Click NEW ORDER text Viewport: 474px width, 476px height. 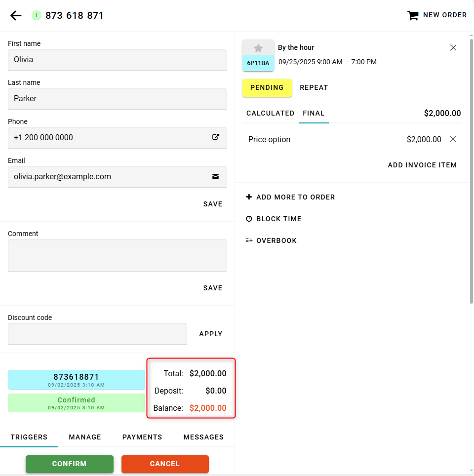tap(445, 15)
